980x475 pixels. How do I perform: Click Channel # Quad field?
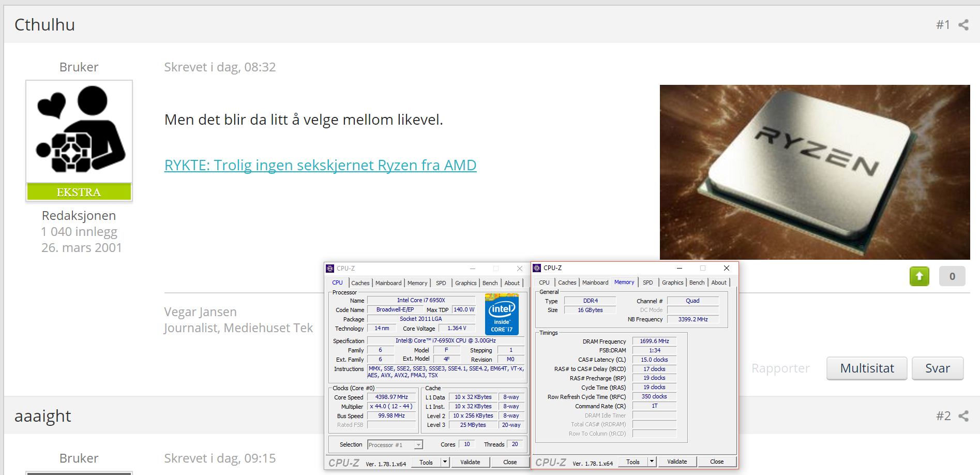pyautogui.click(x=692, y=301)
